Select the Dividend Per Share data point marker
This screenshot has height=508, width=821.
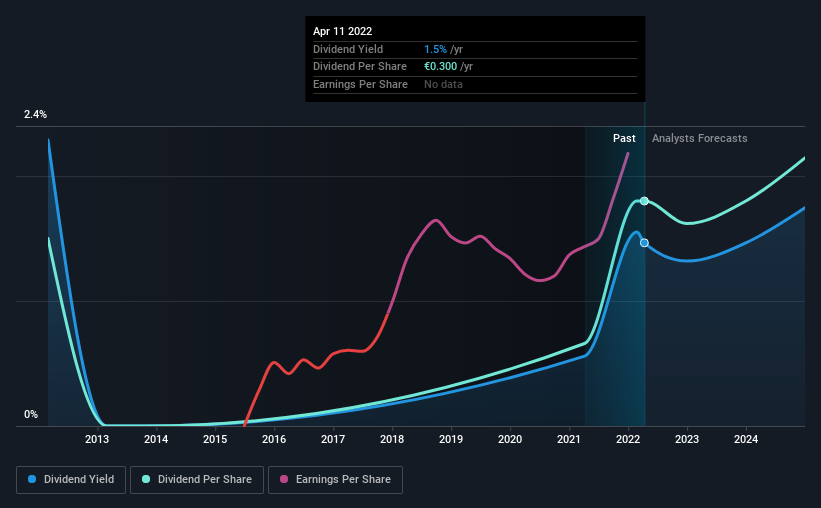pos(645,201)
